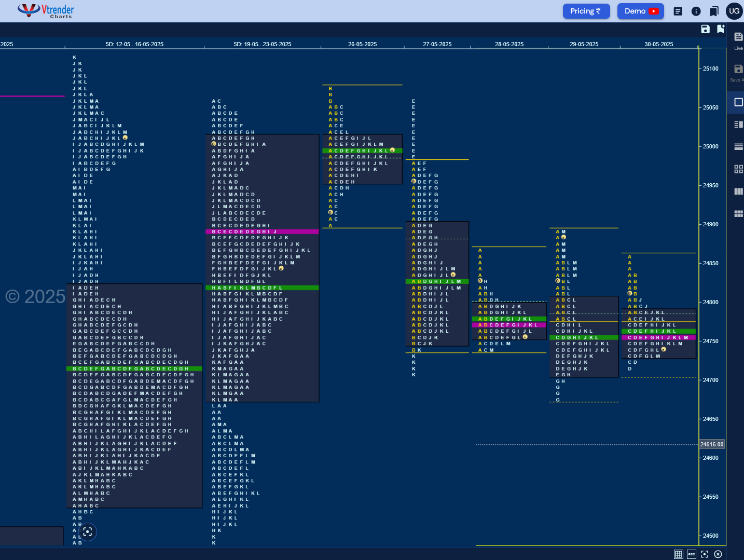Image resolution: width=744 pixels, height=560 pixels.
Task: Open the UG user profile avatar
Action: coord(734,11)
